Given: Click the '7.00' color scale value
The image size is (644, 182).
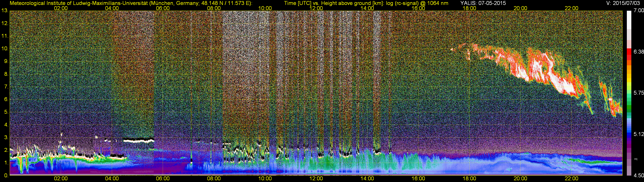Looking at the screenshot, I should [639, 11].
